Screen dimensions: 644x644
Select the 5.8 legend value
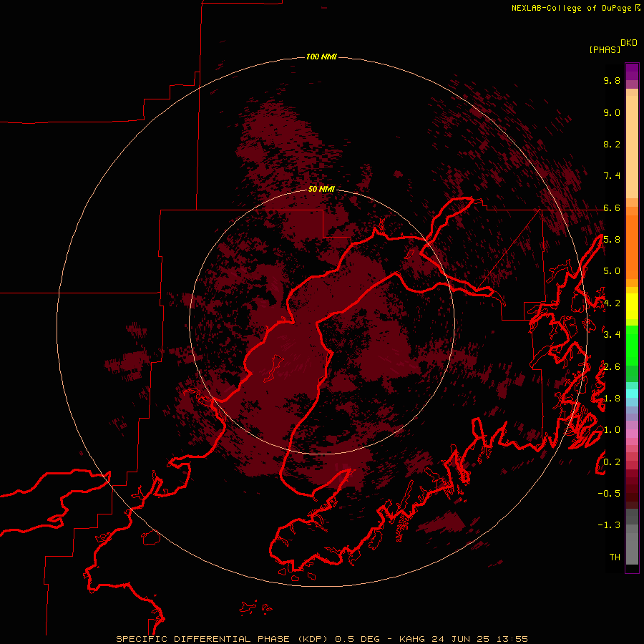click(x=612, y=240)
